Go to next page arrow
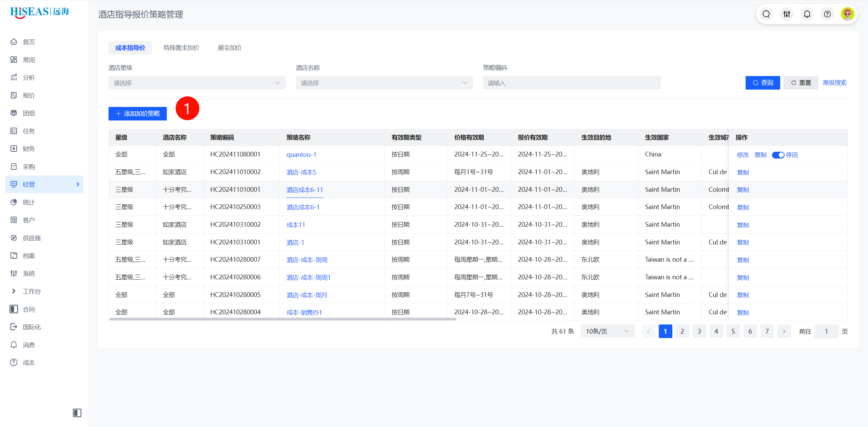Screen dimensions: 868x427 click(784, 331)
